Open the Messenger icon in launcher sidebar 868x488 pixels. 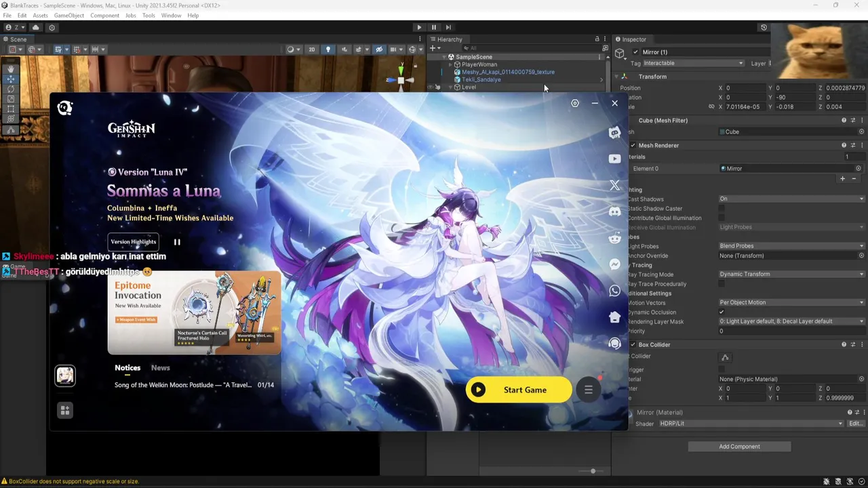point(614,264)
